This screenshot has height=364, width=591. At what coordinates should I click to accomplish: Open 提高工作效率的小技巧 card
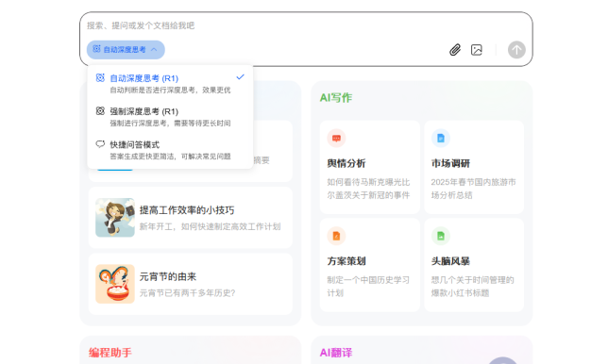pos(191,218)
